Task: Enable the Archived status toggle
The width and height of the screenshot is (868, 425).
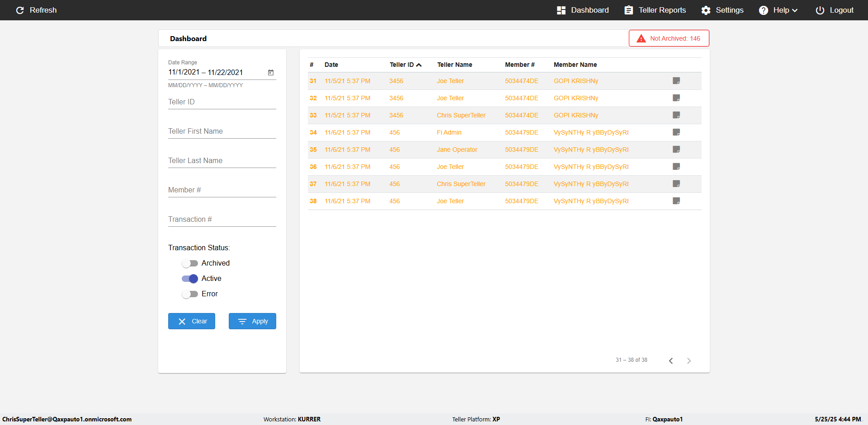Action: (190, 263)
